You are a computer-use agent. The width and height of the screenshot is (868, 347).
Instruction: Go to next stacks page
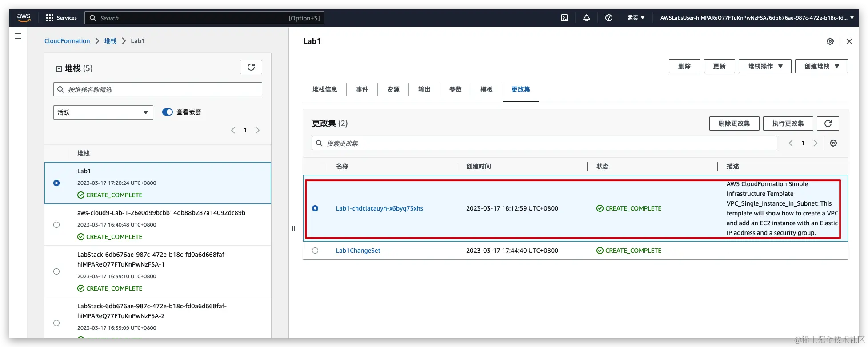(x=258, y=130)
